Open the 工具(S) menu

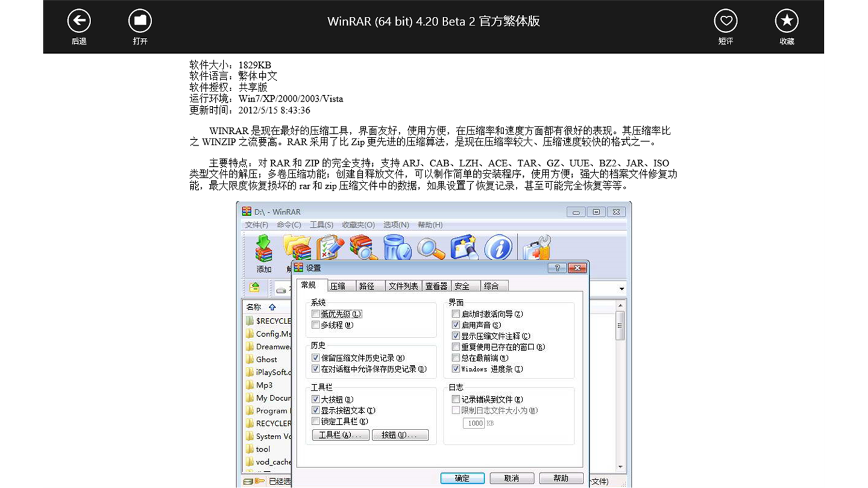[321, 225]
